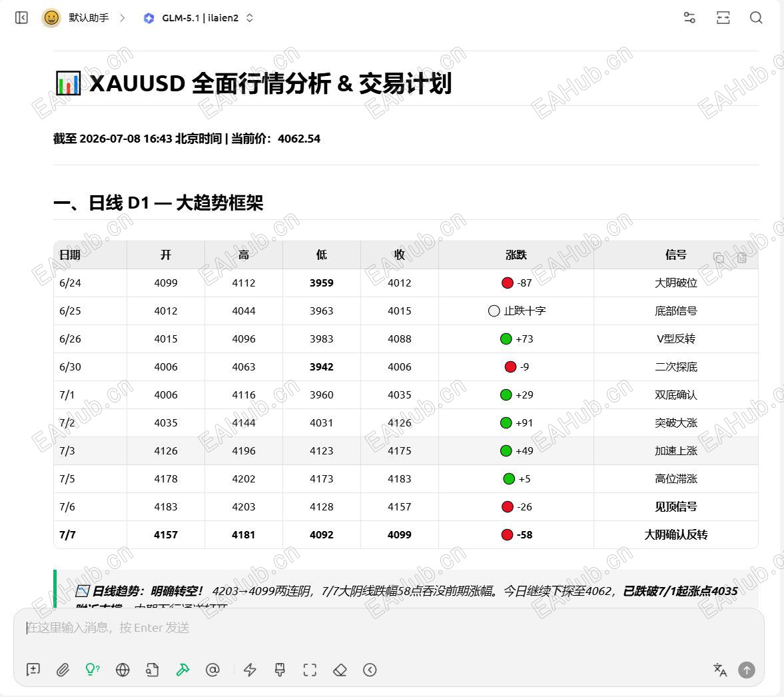Select 止跌十字 cell in 6/25 row
Screen dimensions: 784x697
point(516,311)
